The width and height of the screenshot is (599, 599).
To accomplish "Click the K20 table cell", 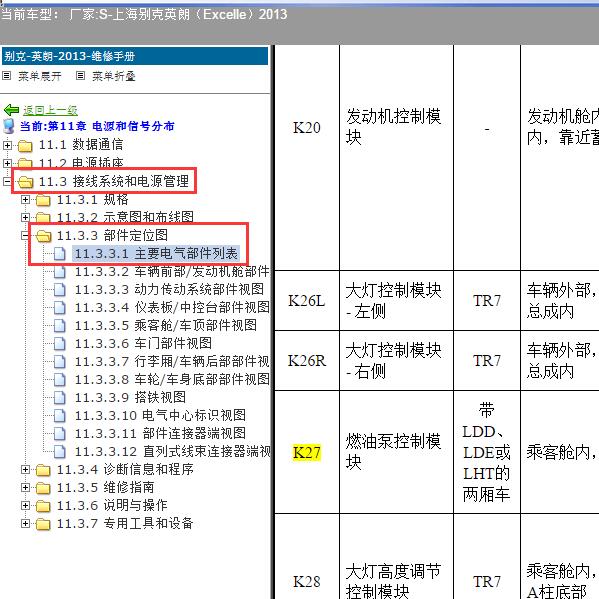I will coord(307,157).
